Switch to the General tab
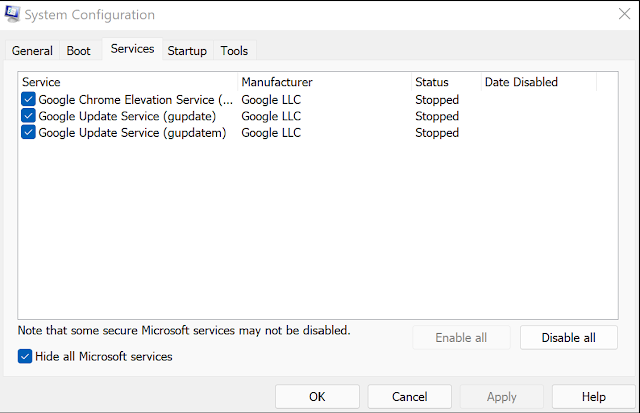This screenshot has height=413, width=640. pos(32,51)
